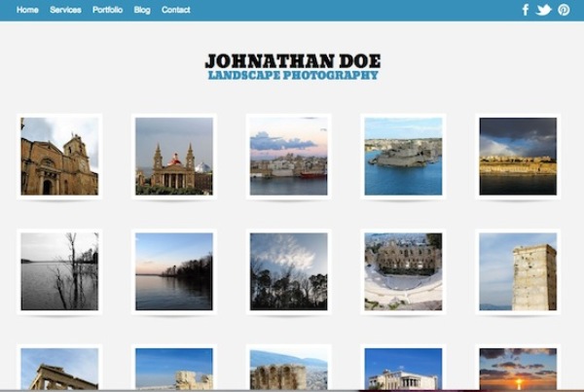Viewport: 584px width, 392px height.
Task: Open the fortress on blue water photo
Action: (x=403, y=157)
